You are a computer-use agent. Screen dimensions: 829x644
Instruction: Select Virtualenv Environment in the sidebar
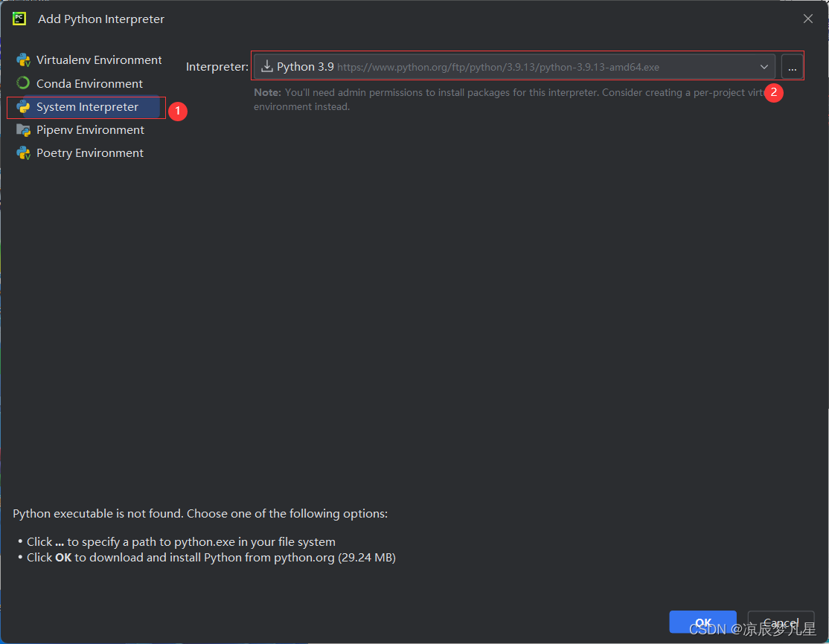coord(89,60)
